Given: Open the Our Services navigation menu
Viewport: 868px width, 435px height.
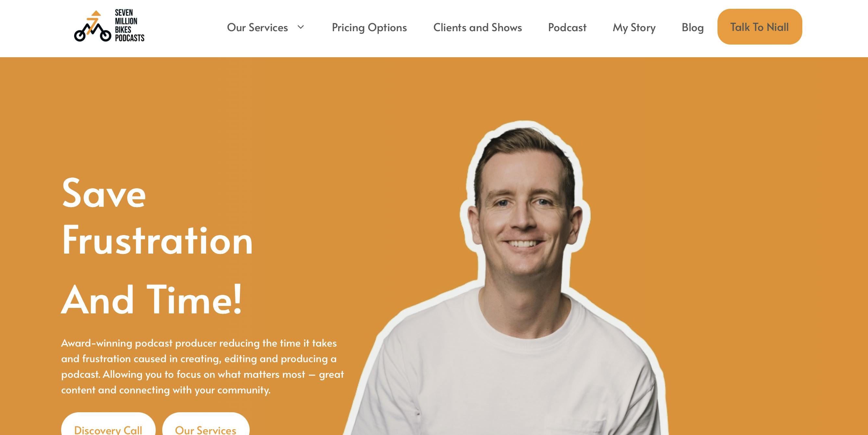Looking at the screenshot, I should tap(257, 27).
